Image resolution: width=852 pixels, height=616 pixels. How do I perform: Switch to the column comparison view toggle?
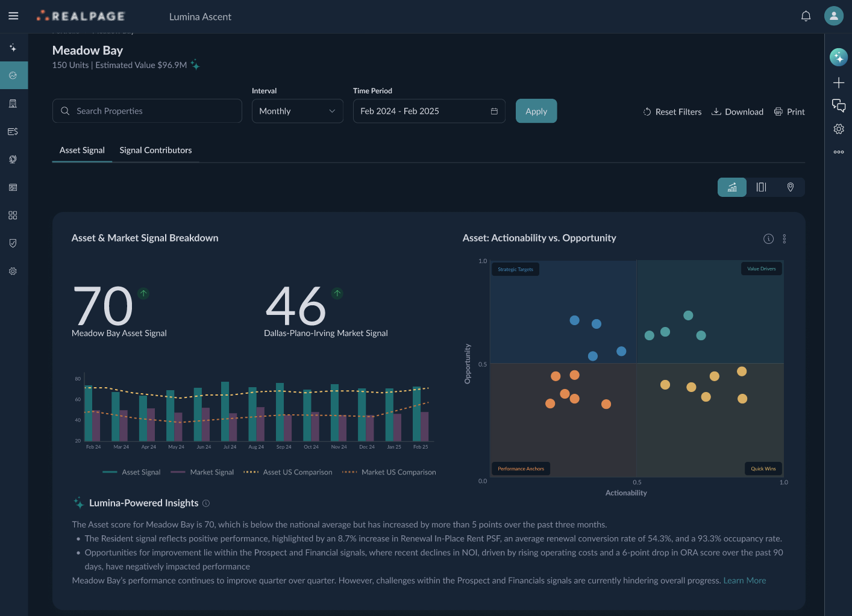761,187
